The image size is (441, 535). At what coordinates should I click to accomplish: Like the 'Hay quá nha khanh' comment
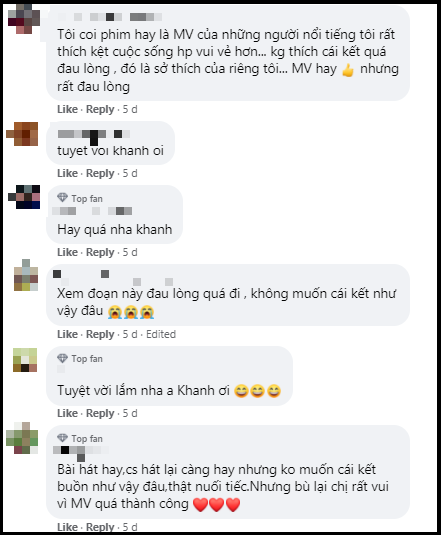68,252
